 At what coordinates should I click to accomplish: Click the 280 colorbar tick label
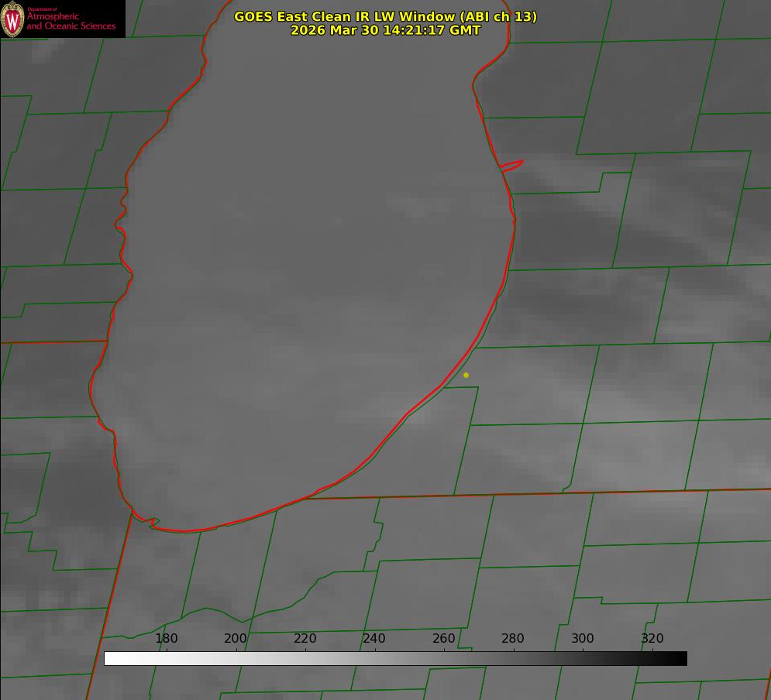(x=513, y=639)
